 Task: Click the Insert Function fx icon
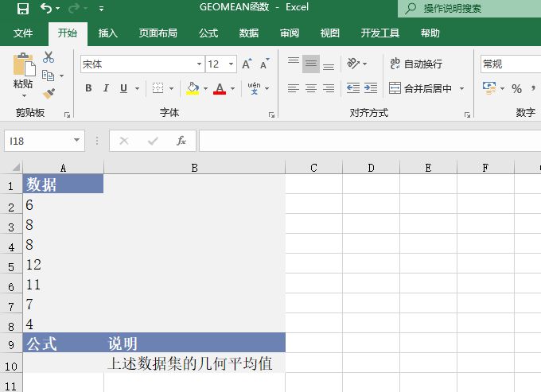click(x=181, y=141)
